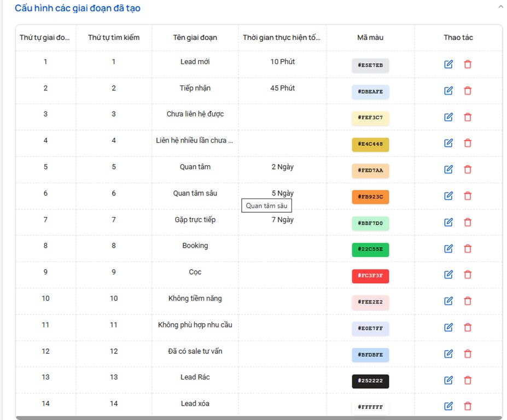Viewport: 507px width, 420px height.
Task: Edit the Cọc stage
Action: click(x=448, y=275)
